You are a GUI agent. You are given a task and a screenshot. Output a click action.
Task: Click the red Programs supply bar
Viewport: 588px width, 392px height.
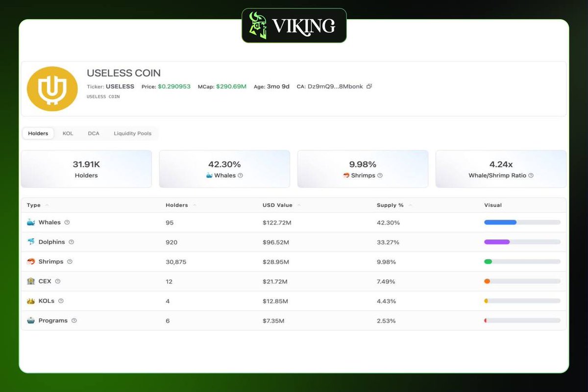(x=485, y=321)
